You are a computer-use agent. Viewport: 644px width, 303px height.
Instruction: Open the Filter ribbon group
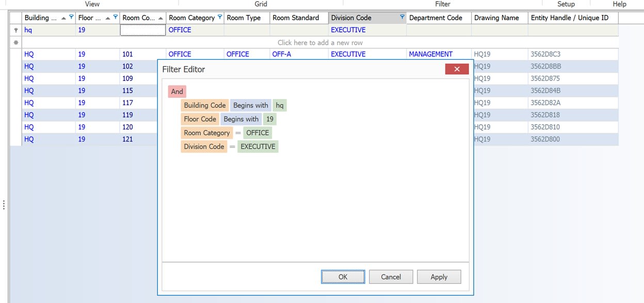(x=443, y=4)
